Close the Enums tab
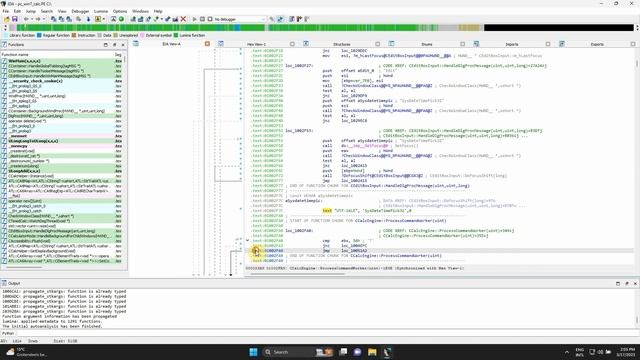Image resolution: width=640 pixels, height=360 pixels. pyautogui.click(x=462, y=44)
